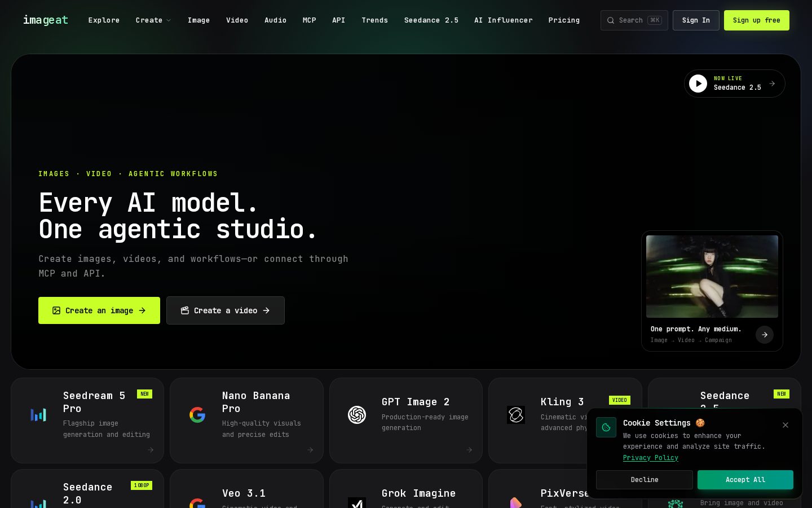Click the Google icon on Nano Banana Pro

coord(197,415)
